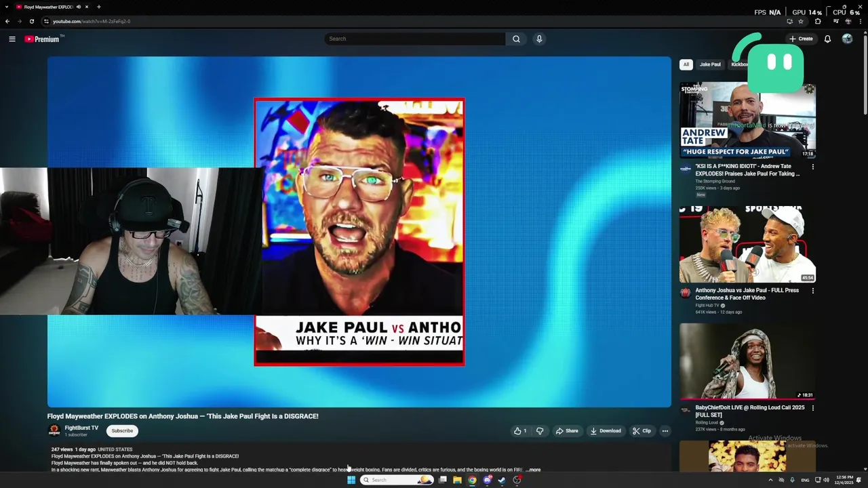Screen dimensions: 868x488
Task: Open the YouTube hamburger guide menu
Action: point(12,39)
